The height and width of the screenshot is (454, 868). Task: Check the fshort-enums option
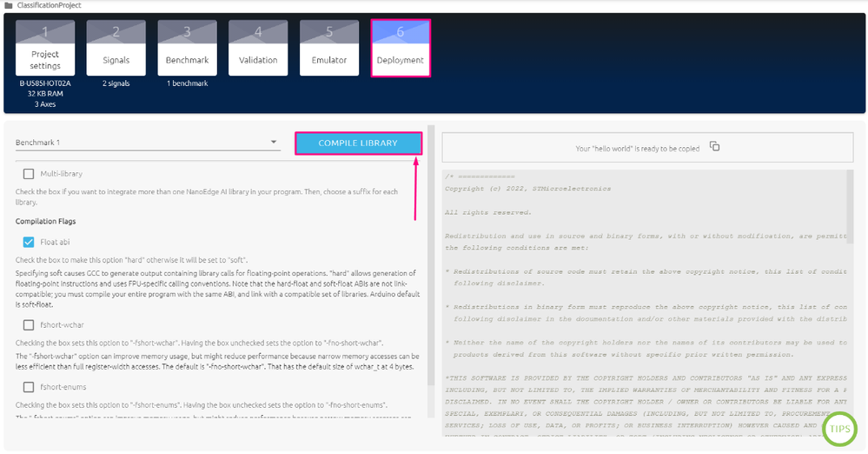tap(29, 387)
